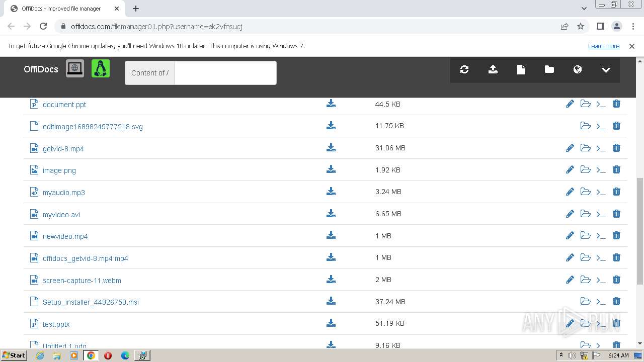Delete getvid-8.mp4 with its trash icon
644x362 pixels.
(616, 148)
